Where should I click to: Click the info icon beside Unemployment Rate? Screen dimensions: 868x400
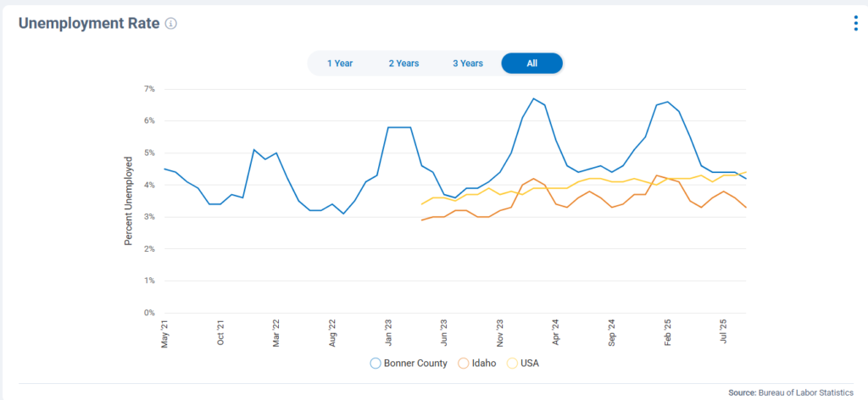pyautogui.click(x=171, y=24)
